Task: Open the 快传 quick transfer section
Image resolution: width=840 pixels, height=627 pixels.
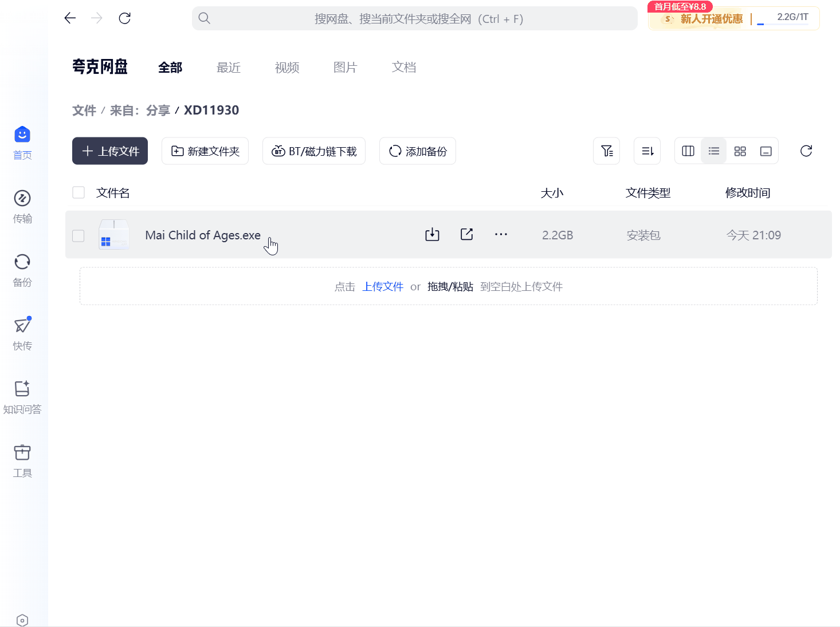Action: (x=22, y=333)
